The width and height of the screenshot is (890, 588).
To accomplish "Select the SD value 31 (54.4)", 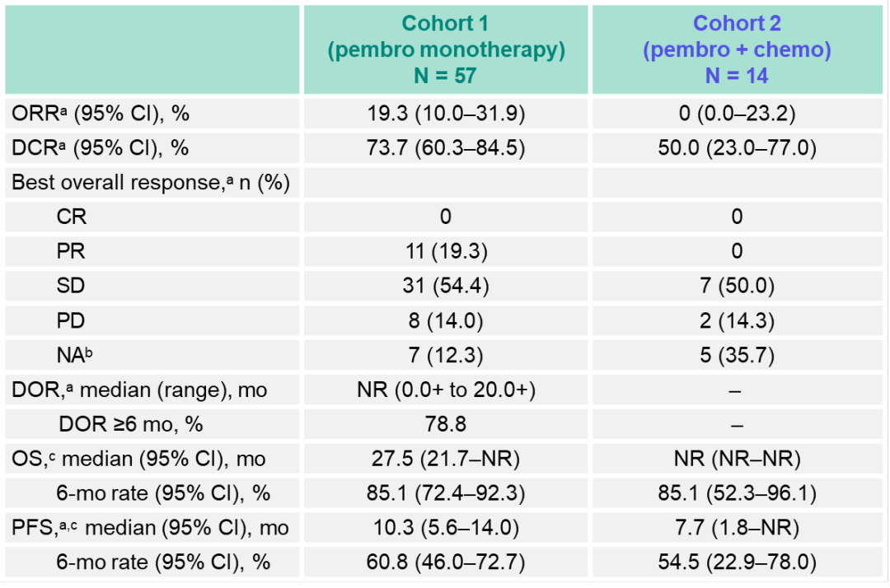I will [446, 286].
